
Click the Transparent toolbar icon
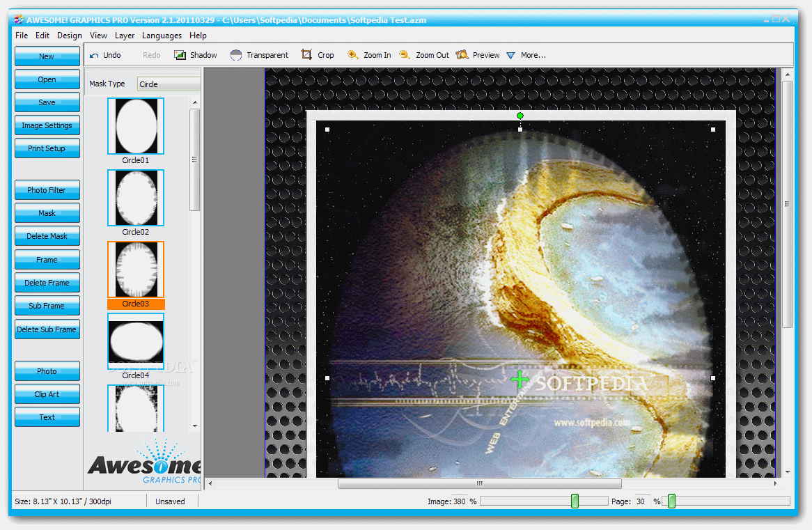coord(235,55)
